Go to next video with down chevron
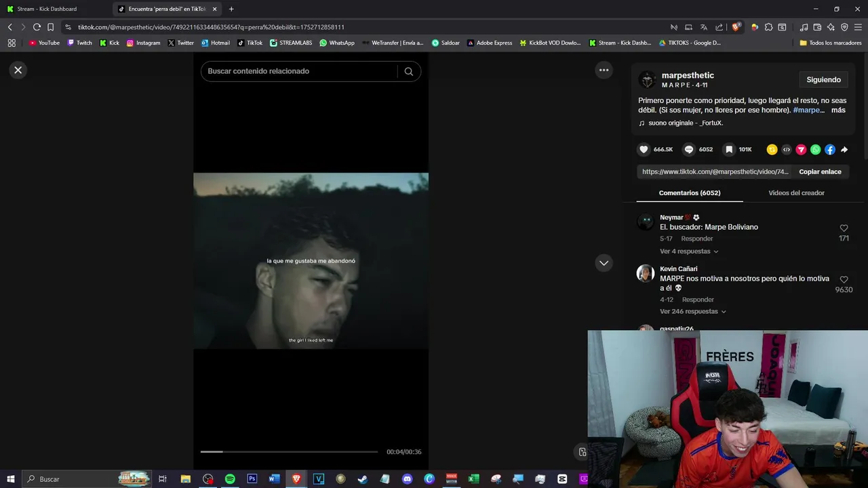The height and width of the screenshot is (488, 868). tap(604, 263)
